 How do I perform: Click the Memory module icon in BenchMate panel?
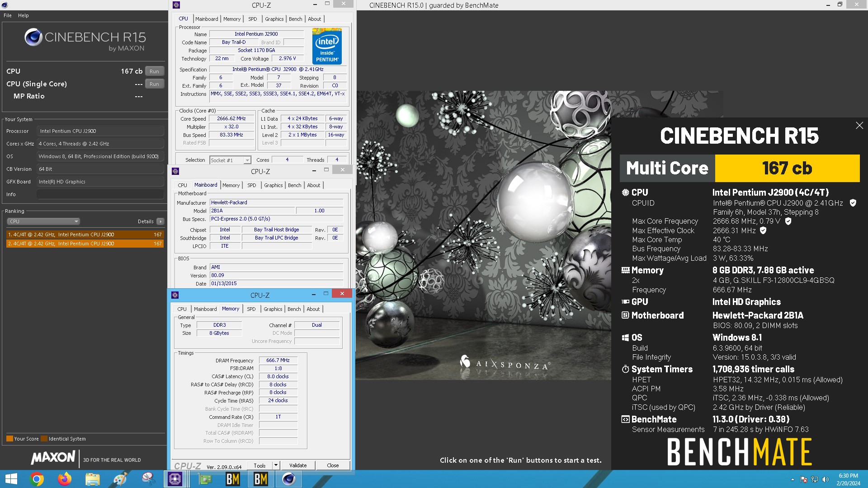(625, 270)
